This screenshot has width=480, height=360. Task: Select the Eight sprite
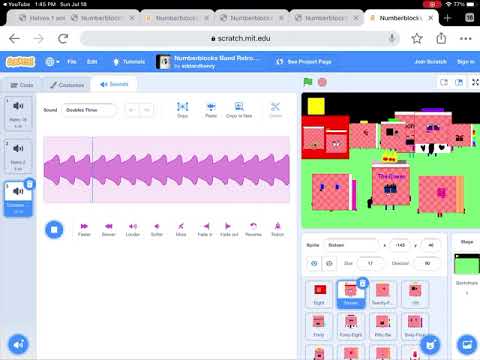(319, 293)
